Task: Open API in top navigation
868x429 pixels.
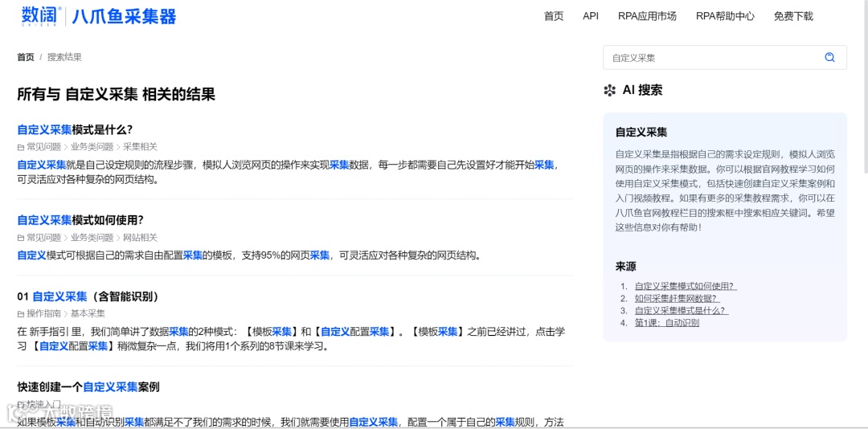Action: point(591,16)
